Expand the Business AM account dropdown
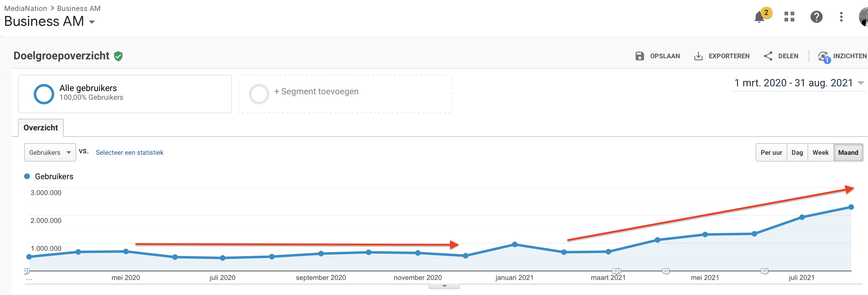The height and width of the screenshot is (295, 868). pyautogui.click(x=92, y=22)
